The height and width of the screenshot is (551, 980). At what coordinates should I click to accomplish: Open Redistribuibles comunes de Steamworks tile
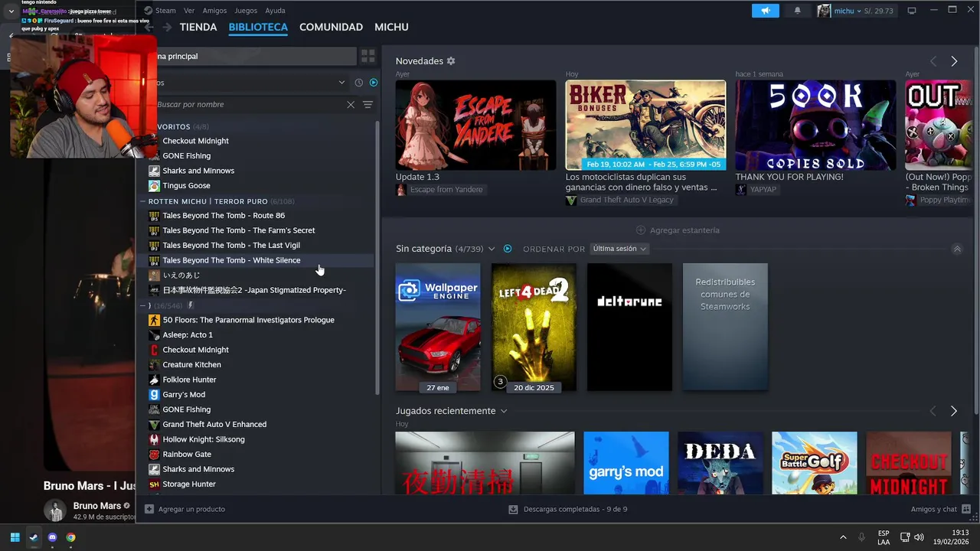725,328
